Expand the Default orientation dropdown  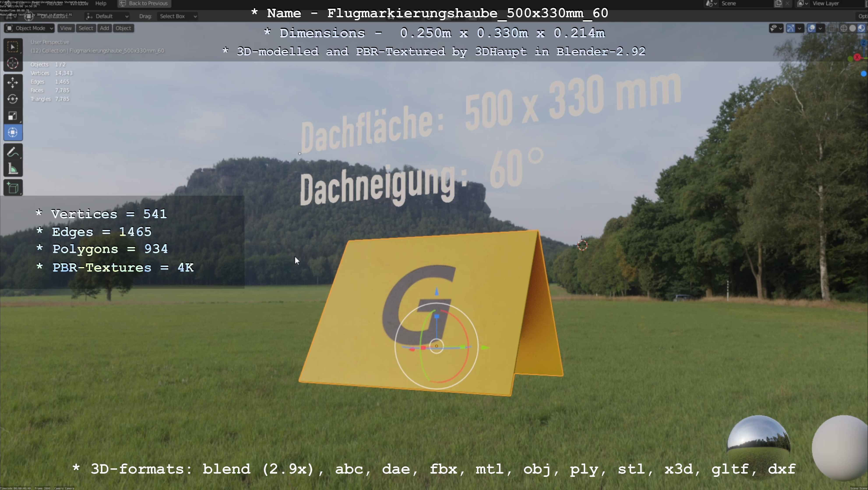coord(107,16)
